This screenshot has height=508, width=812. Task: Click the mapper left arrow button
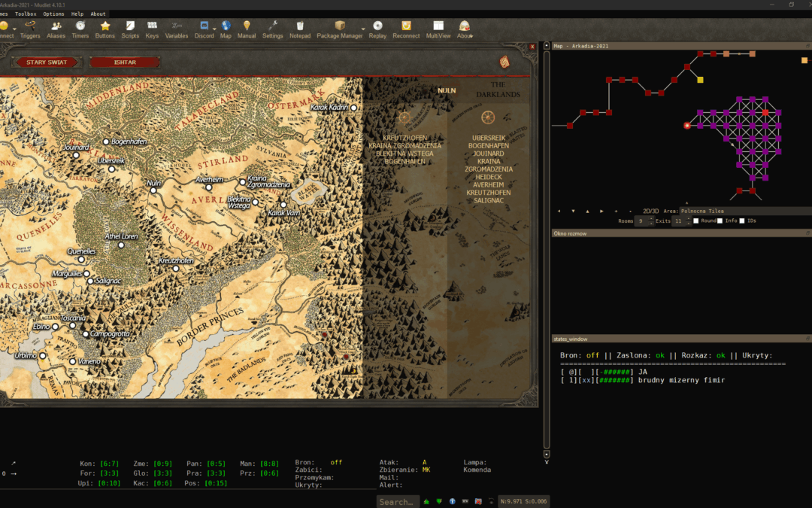(559, 211)
